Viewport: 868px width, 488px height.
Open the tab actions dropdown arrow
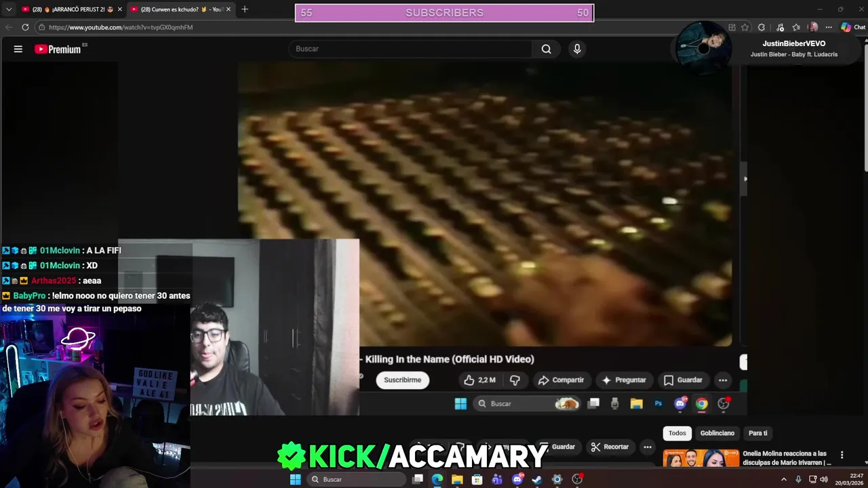point(9,9)
